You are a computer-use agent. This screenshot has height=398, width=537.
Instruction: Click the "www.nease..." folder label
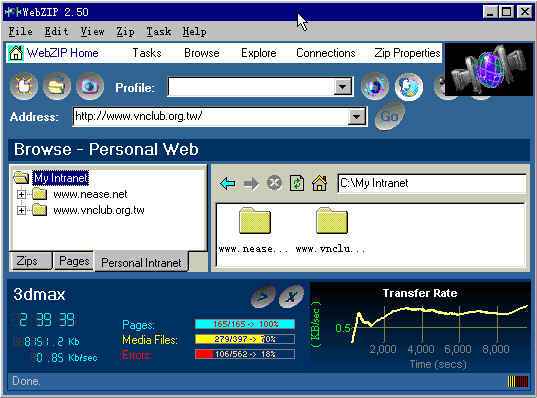tap(253, 249)
